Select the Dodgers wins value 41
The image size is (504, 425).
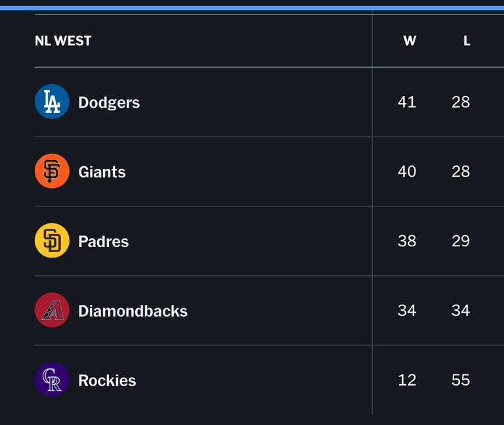[x=407, y=102]
